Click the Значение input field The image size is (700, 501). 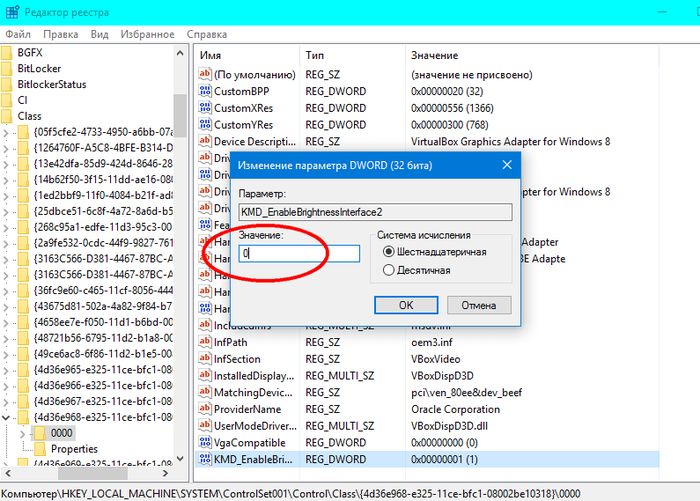point(299,254)
